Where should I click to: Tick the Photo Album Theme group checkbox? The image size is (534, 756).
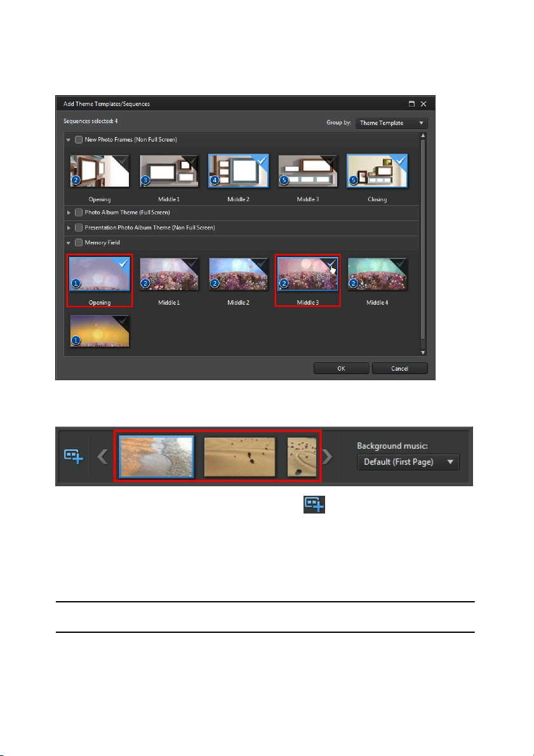[79, 213]
